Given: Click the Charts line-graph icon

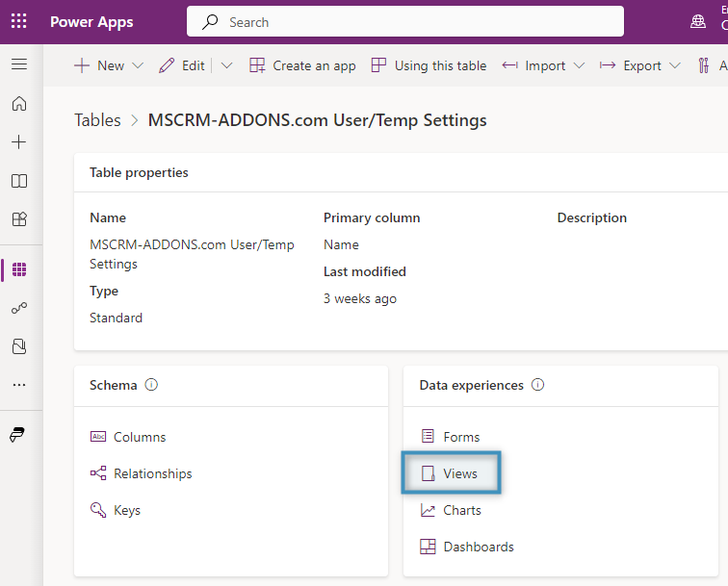Looking at the screenshot, I should [x=428, y=510].
